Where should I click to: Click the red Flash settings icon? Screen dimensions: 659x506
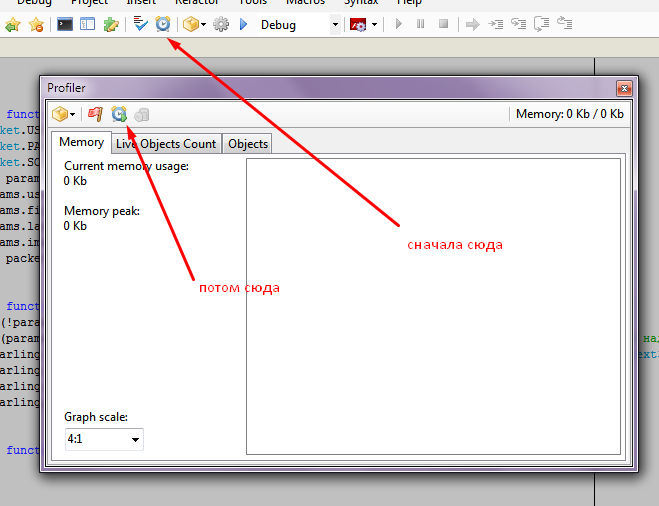358,25
